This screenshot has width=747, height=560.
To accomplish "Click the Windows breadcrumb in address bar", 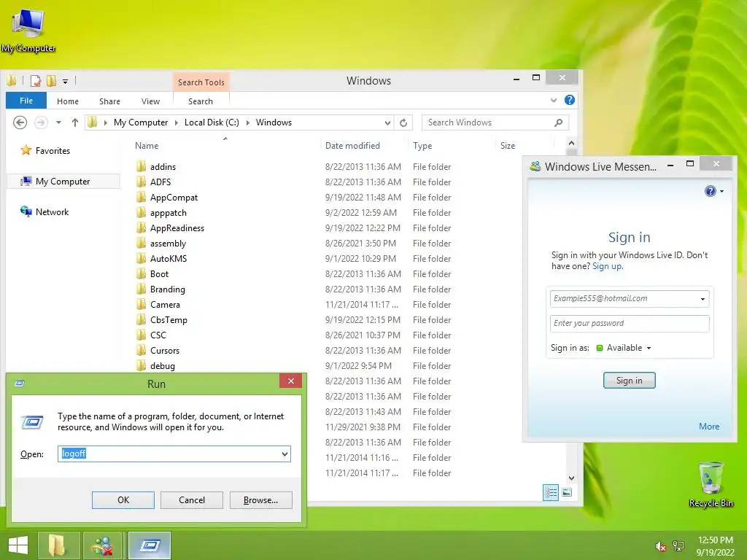I will point(274,122).
